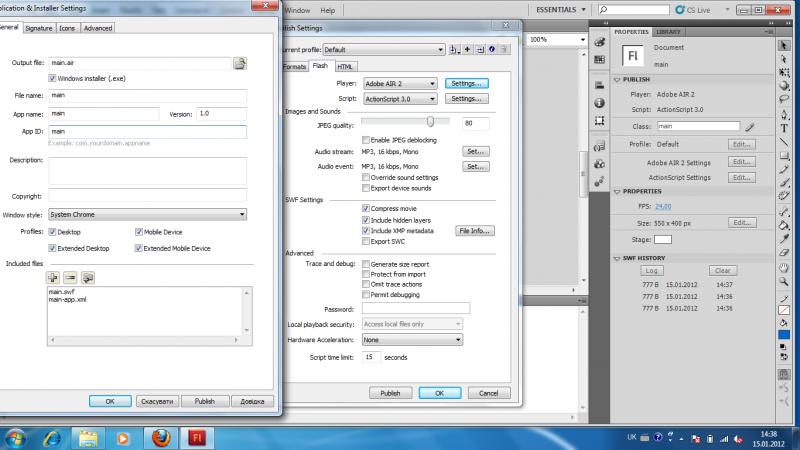Select the Paint Bucket tool
Screen dimensions: 800x450
click(x=784, y=225)
